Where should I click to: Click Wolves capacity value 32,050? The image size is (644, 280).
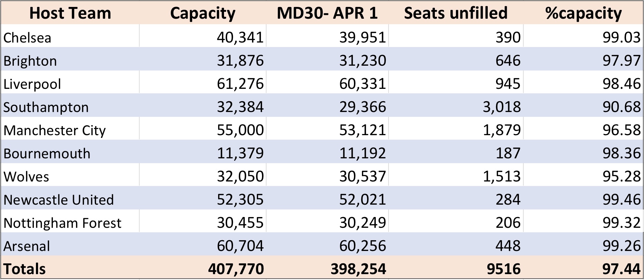(x=240, y=177)
